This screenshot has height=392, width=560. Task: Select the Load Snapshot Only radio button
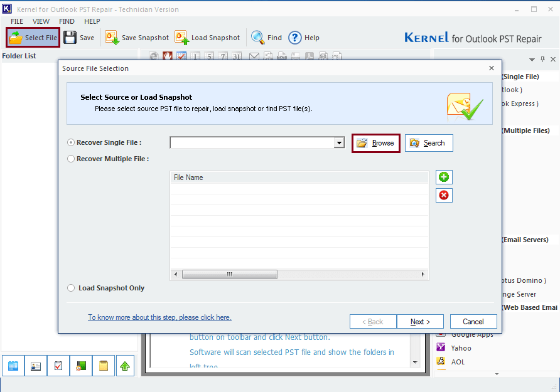point(71,288)
